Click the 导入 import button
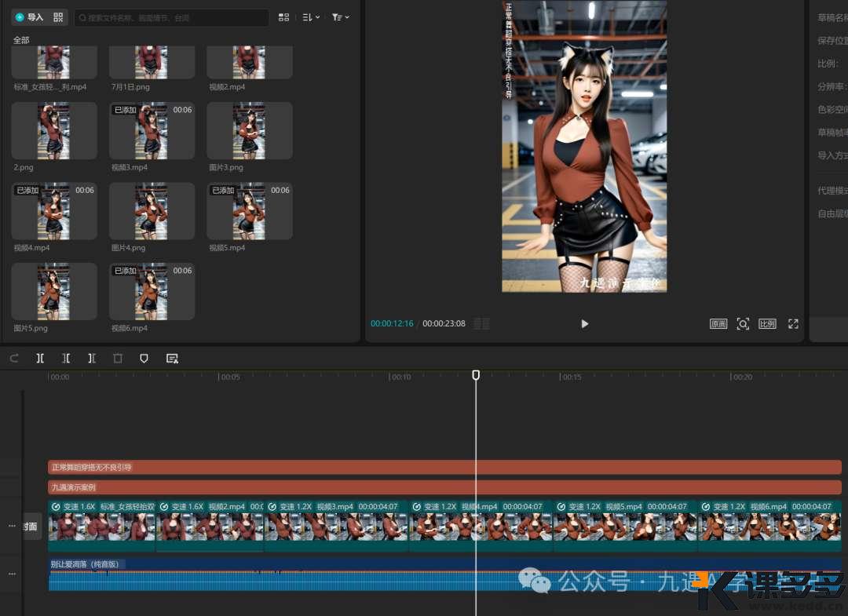This screenshot has height=616, width=848. pos(30,17)
